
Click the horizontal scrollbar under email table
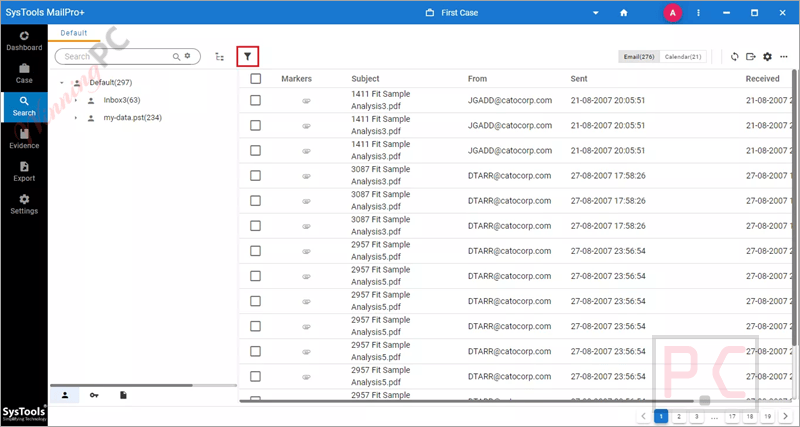click(467, 401)
